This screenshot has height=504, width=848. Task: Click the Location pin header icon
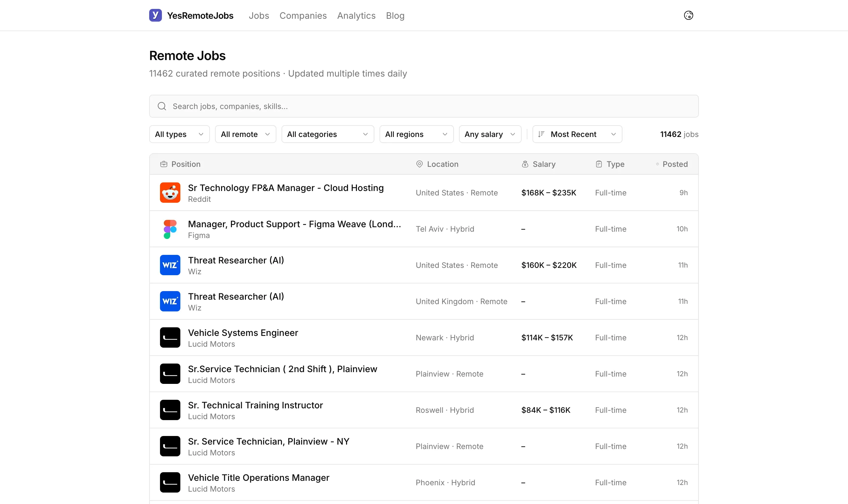point(420,164)
